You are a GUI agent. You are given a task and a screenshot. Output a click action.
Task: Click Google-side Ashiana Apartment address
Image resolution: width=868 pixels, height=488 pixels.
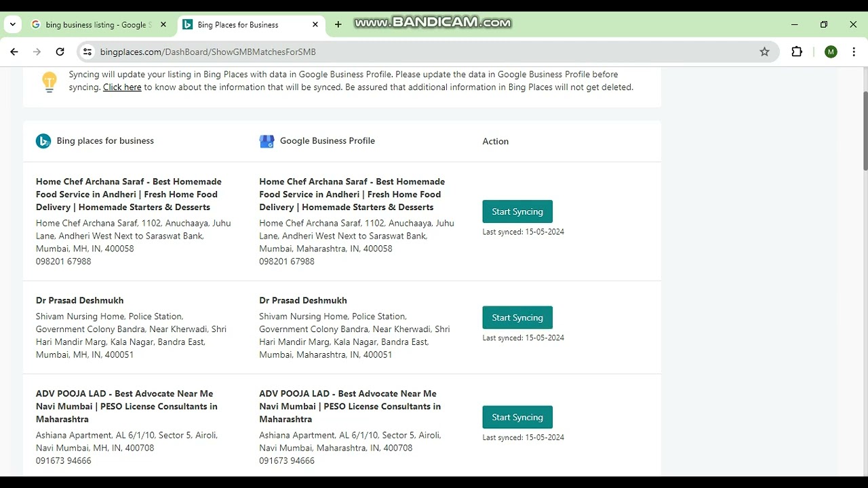351,441
